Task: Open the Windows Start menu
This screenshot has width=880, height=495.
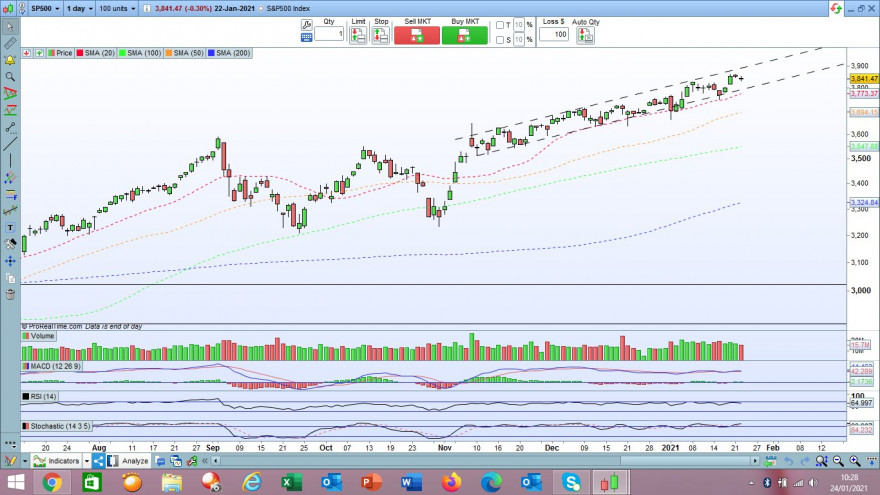Action: coord(16,482)
